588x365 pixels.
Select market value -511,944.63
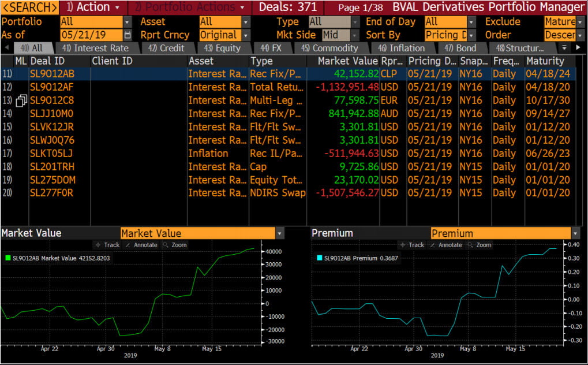tap(352, 153)
